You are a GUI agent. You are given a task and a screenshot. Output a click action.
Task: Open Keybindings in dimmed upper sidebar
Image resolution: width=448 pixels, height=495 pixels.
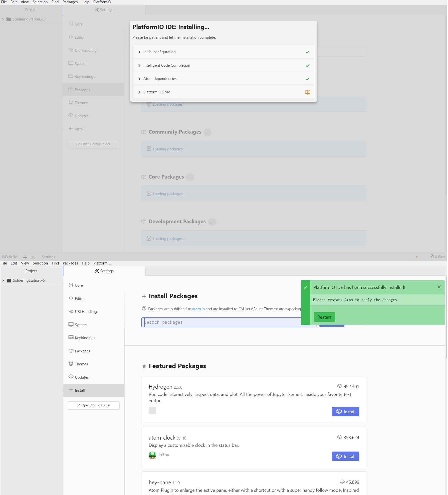click(x=93, y=76)
